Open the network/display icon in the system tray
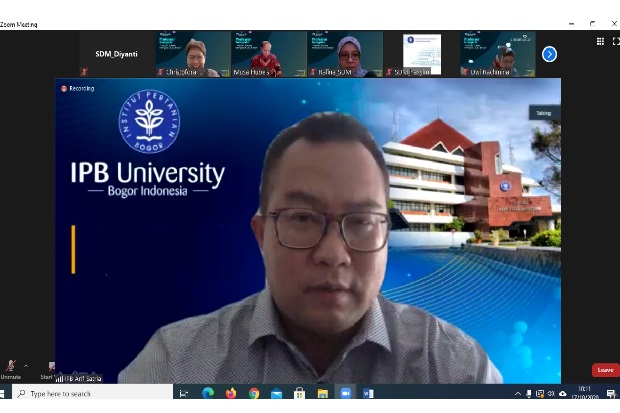 (x=540, y=394)
